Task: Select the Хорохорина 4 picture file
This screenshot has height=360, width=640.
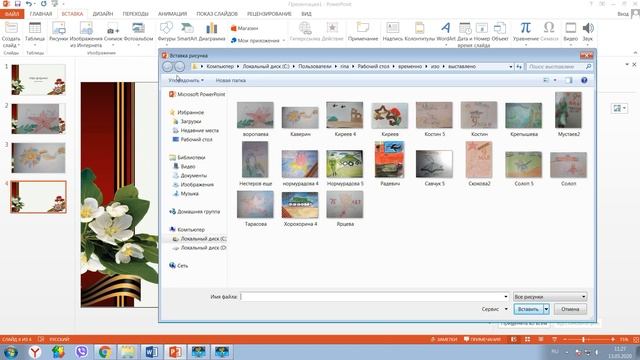Action: tap(300, 209)
